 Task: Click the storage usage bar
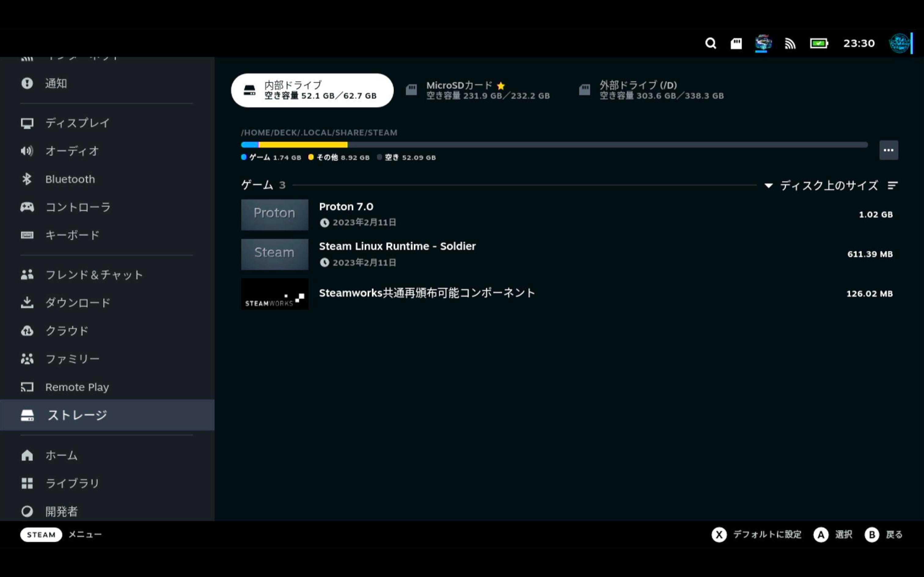coord(554,145)
